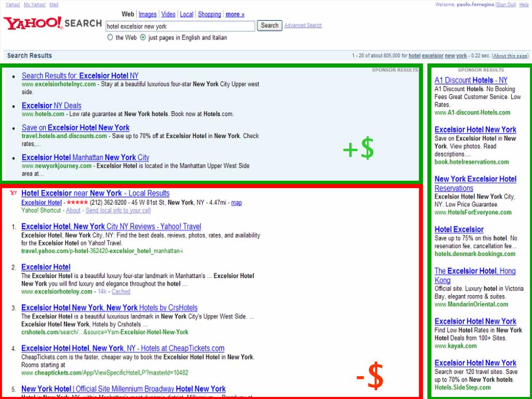
Task: Open 'Excelsior Hotel Manhattan New York City' link
Action: coord(86,157)
